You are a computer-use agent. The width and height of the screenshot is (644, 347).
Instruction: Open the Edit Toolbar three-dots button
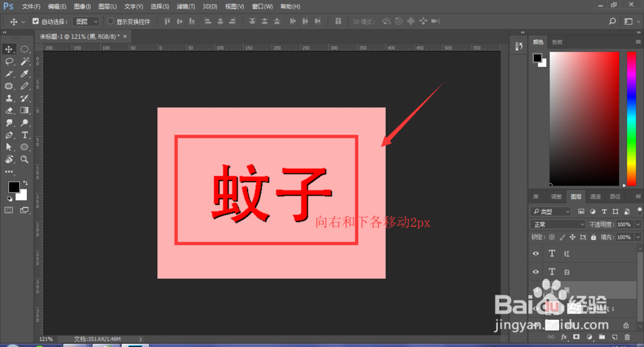tap(8, 172)
